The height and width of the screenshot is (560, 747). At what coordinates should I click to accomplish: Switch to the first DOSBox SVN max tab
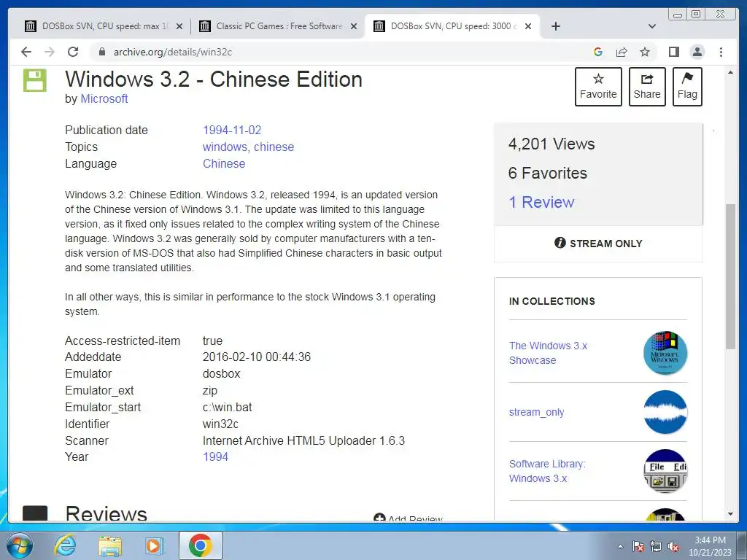pyautogui.click(x=104, y=26)
